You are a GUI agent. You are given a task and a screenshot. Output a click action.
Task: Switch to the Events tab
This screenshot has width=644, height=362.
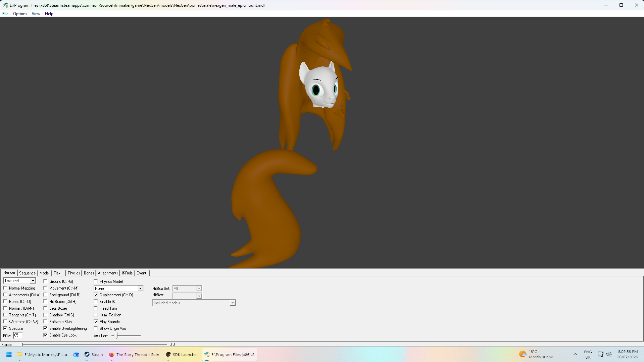[x=142, y=273]
